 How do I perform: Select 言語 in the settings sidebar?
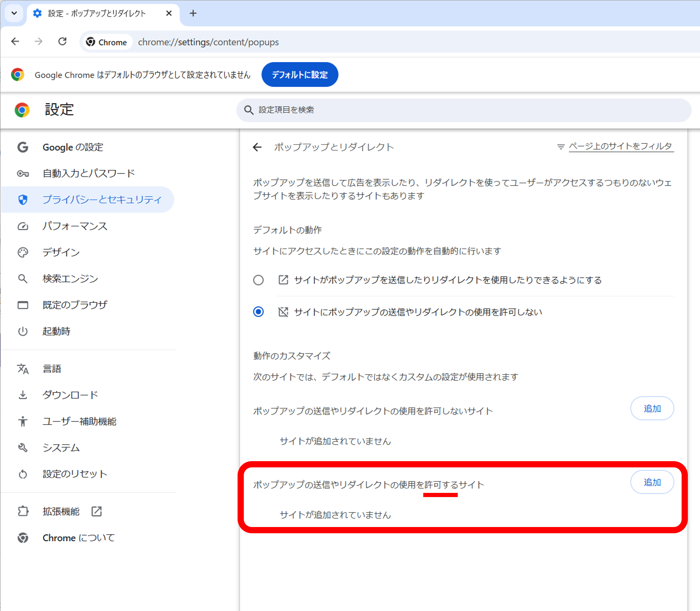click(x=52, y=368)
